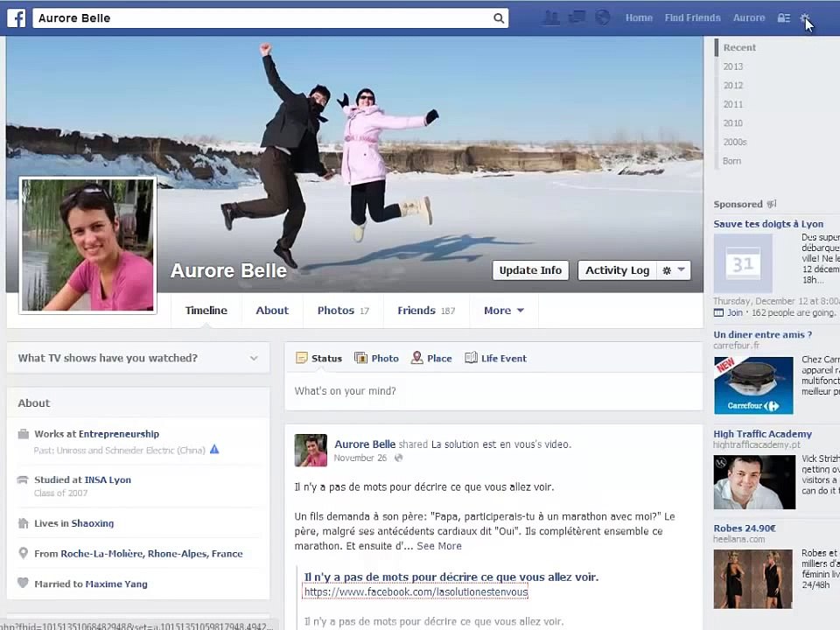Open the privacy shortcuts lock icon
The width and height of the screenshot is (840, 630).
784,18
